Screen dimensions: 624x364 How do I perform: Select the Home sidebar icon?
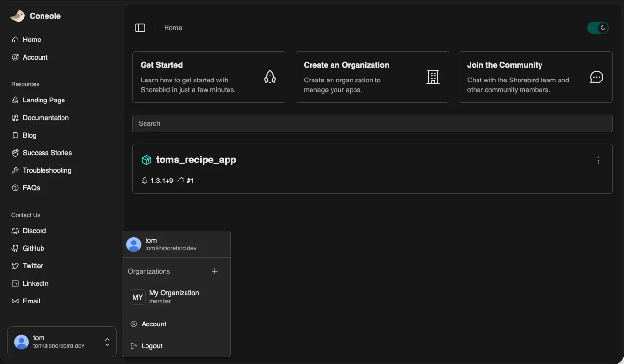[15, 40]
